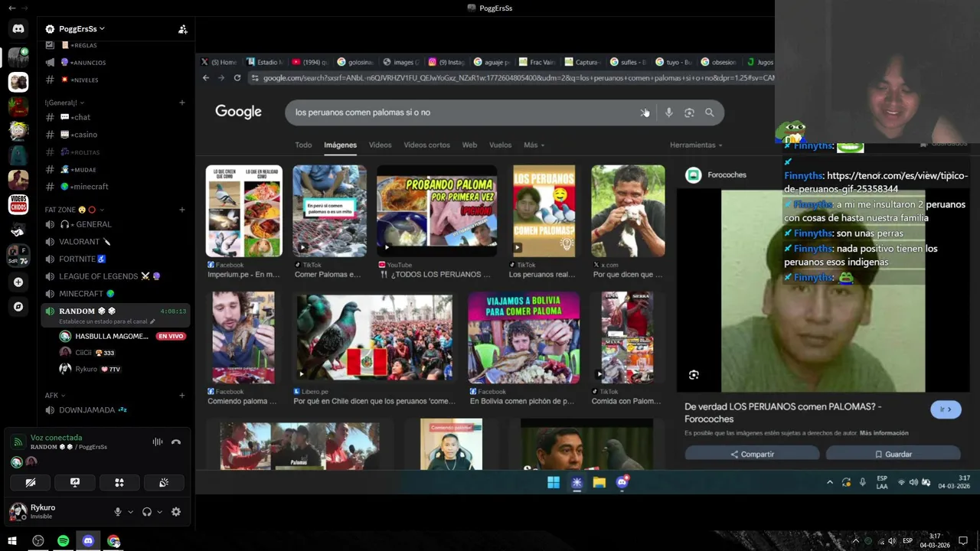Viewport: 980px width, 551px height.
Task: Disconnect from voice channel phone icon
Action: coord(176,442)
